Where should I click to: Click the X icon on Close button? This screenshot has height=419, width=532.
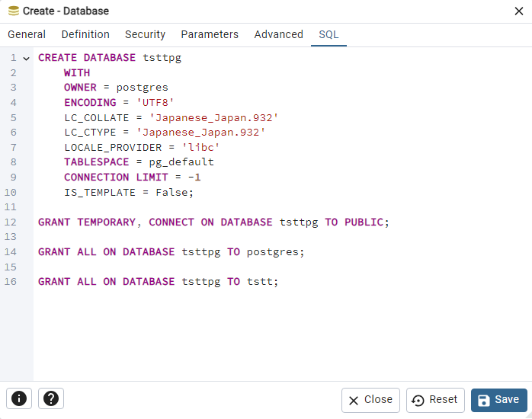pos(354,401)
